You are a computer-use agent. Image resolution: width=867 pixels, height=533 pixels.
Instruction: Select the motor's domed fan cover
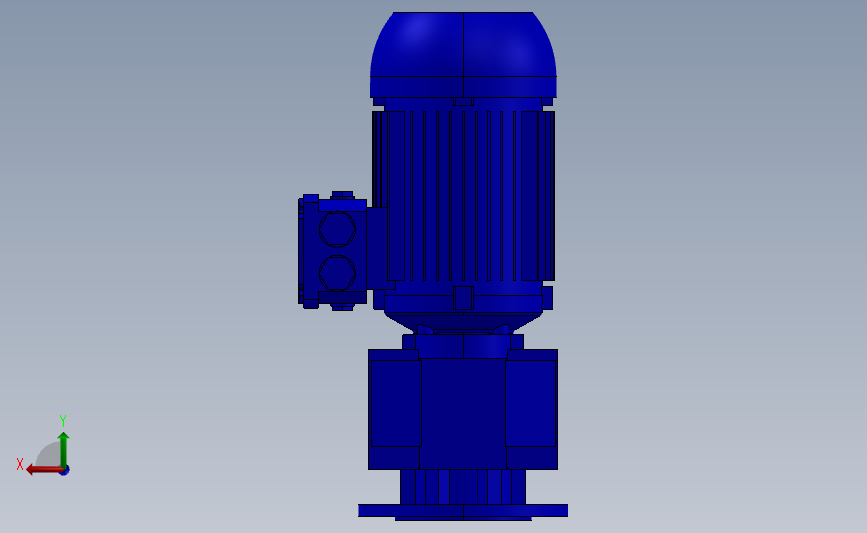463,54
